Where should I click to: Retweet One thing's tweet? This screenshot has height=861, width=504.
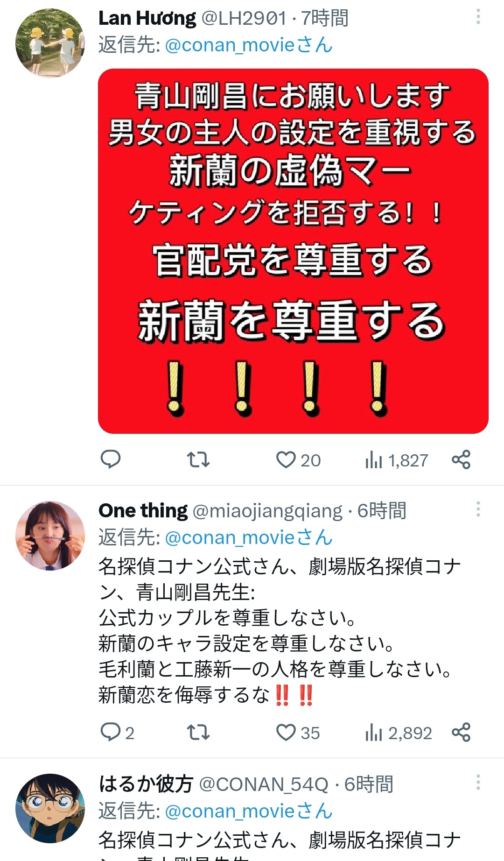pyautogui.click(x=198, y=733)
